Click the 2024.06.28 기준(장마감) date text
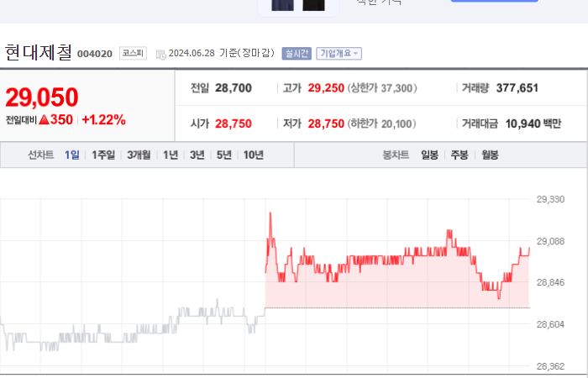Image resolution: width=588 pixels, height=378 pixels. pyautogui.click(x=222, y=53)
